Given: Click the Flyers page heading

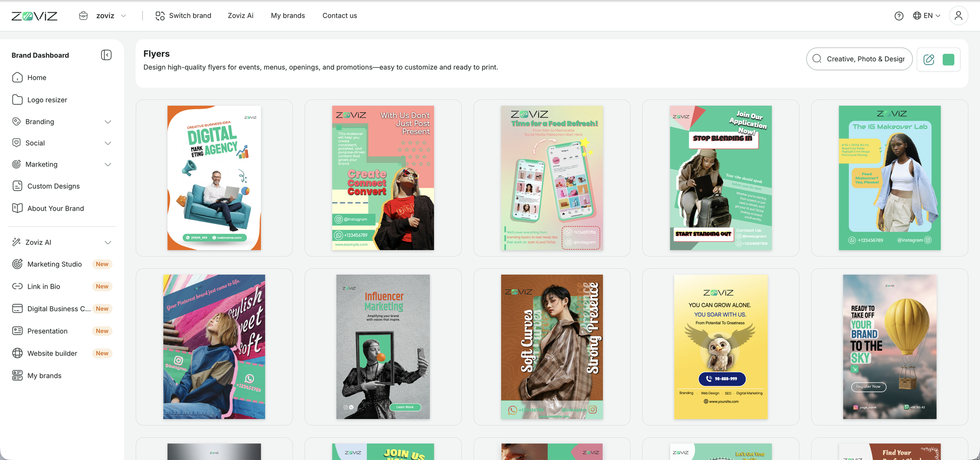Looking at the screenshot, I should [x=156, y=53].
